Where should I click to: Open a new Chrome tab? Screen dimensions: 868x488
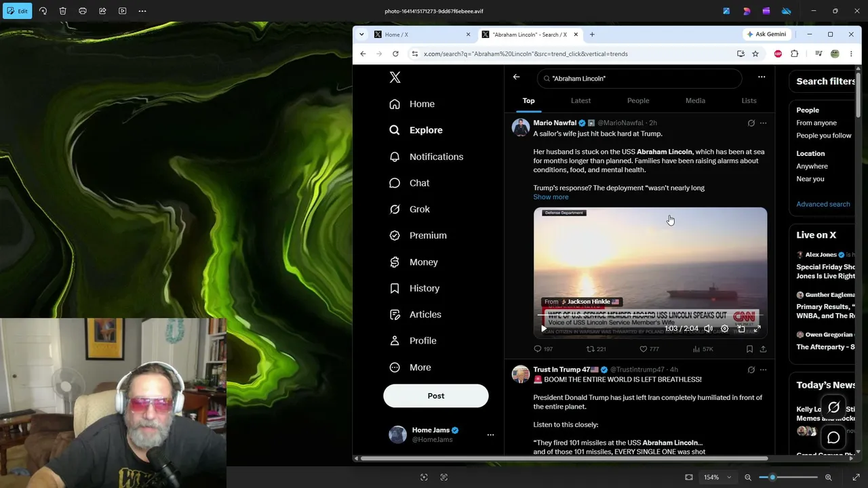tap(592, 35)
